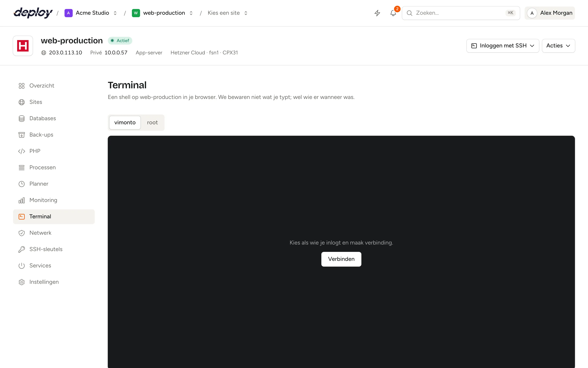Select Terminal in the sidebar
Image resolution: width=588 pixels, height=368 pixels.
(x=54, y=217)
